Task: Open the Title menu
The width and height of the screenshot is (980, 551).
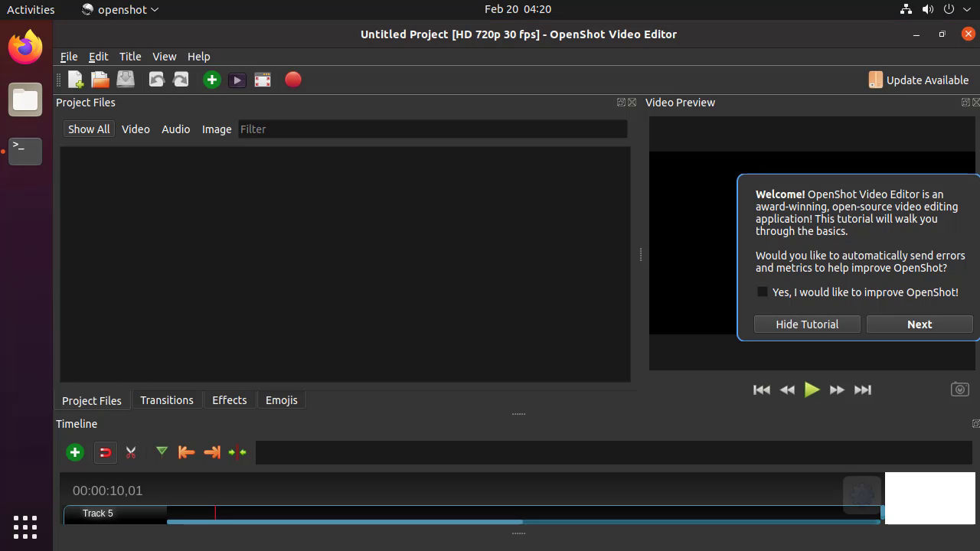Action: (x=130, y=57)
